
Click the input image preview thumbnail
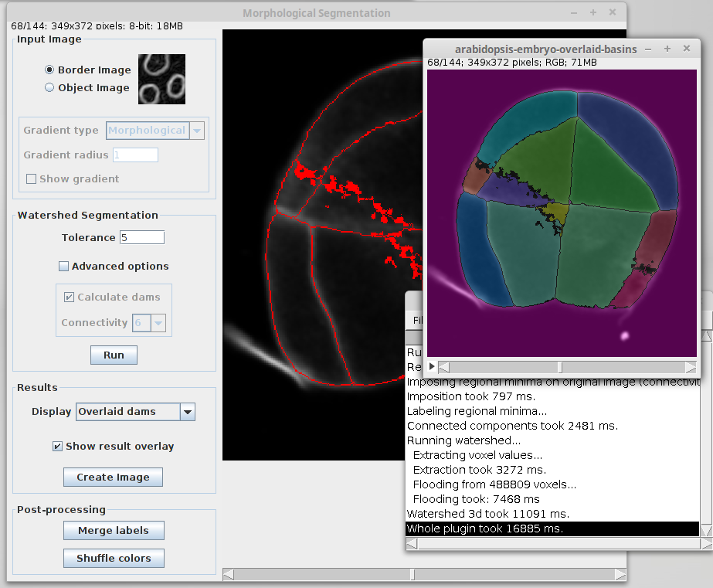(x=161, y=79)
